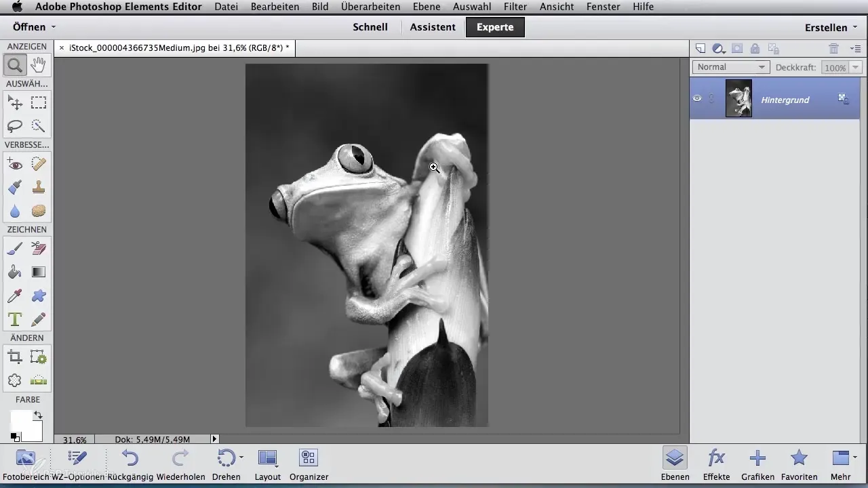Open the Drehen rotate dropdown arrow
The height and width of the screenshot is (488, 868).
241,459
